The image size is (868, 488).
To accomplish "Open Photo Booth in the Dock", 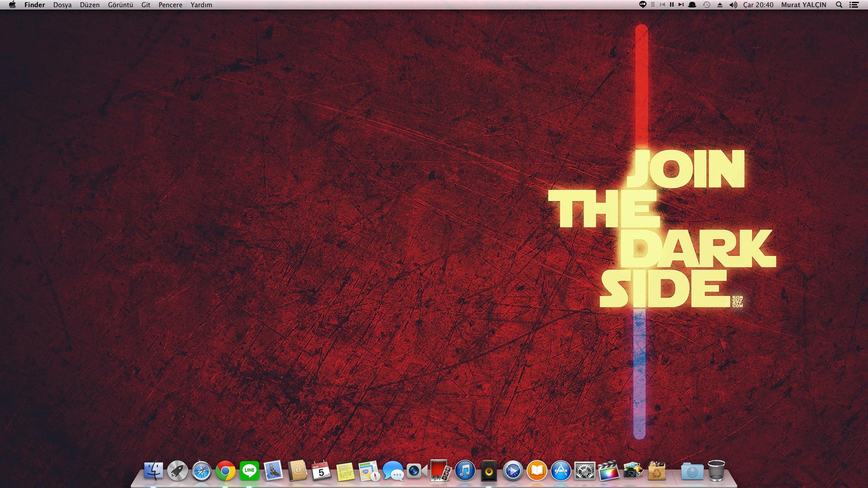I will point(441,471).
